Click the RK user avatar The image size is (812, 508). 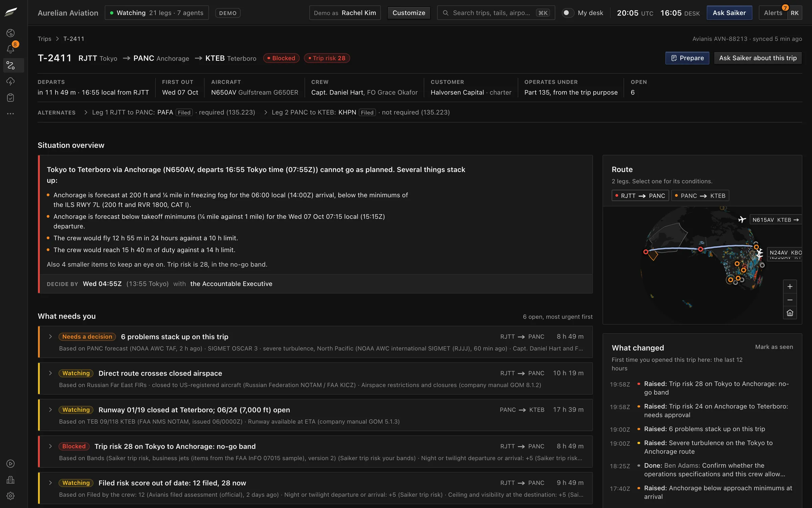pyautogui.click(x=794, y=13)
